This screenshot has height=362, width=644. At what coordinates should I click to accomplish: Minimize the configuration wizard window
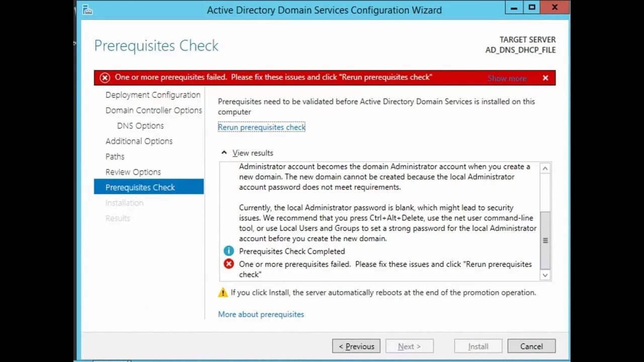click(x=513, y=7)
